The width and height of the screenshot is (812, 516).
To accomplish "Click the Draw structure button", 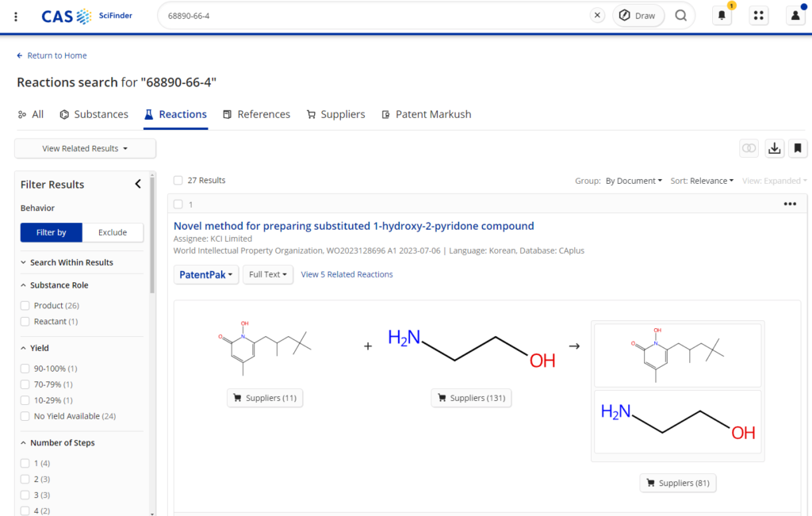I will pos(638,16).
